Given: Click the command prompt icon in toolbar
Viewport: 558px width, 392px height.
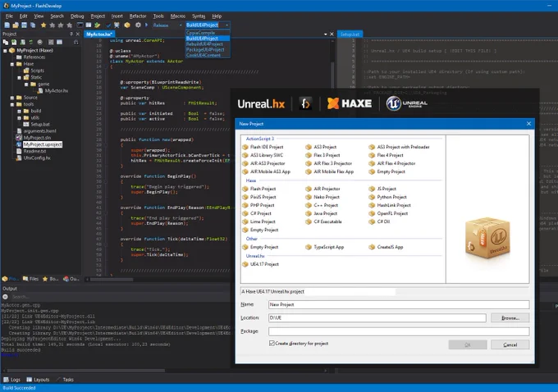Looking at the screenshot, I should coord(80,25).
